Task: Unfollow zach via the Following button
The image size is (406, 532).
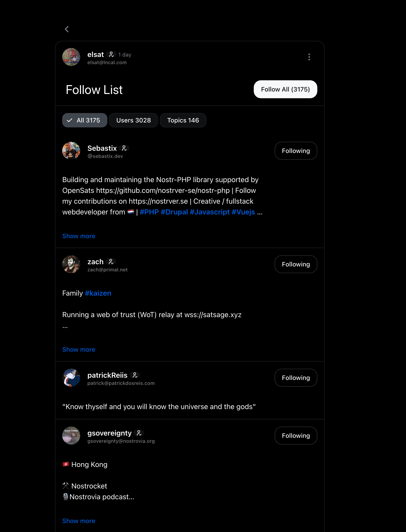Action: (296, 264)
